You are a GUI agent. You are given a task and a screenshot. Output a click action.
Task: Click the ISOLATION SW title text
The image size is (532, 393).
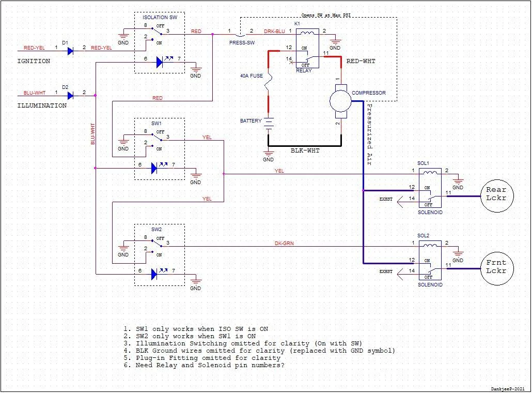[160, 18]
